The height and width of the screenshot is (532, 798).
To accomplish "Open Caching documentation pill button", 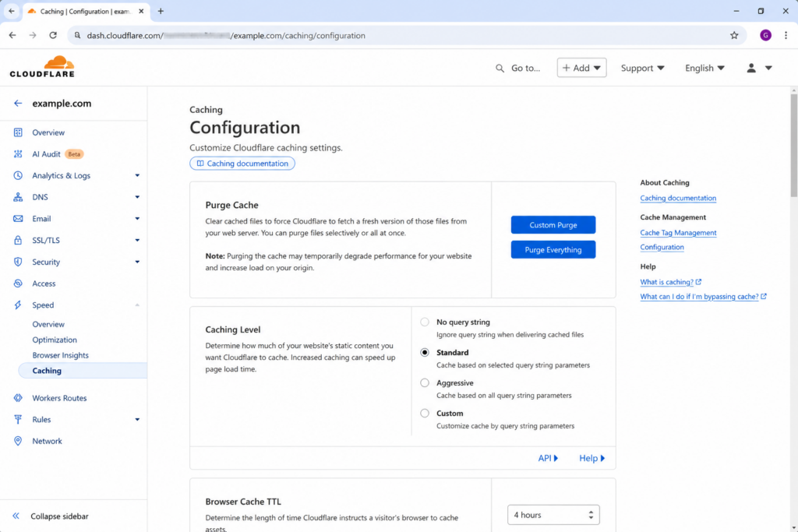I will pyautogui.click(x=242, y=164).
